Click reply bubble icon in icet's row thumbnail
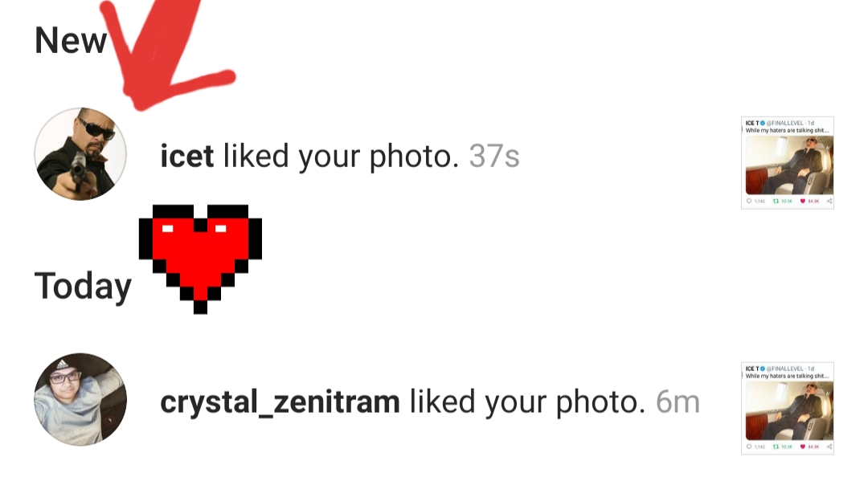Screen dimensions: 868x477 coord(749,201)
